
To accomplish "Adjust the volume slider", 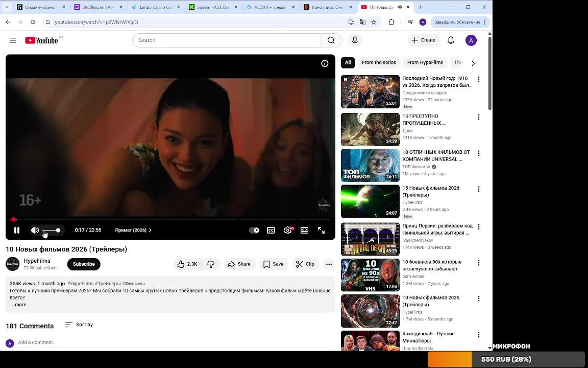I will point(51,230).
